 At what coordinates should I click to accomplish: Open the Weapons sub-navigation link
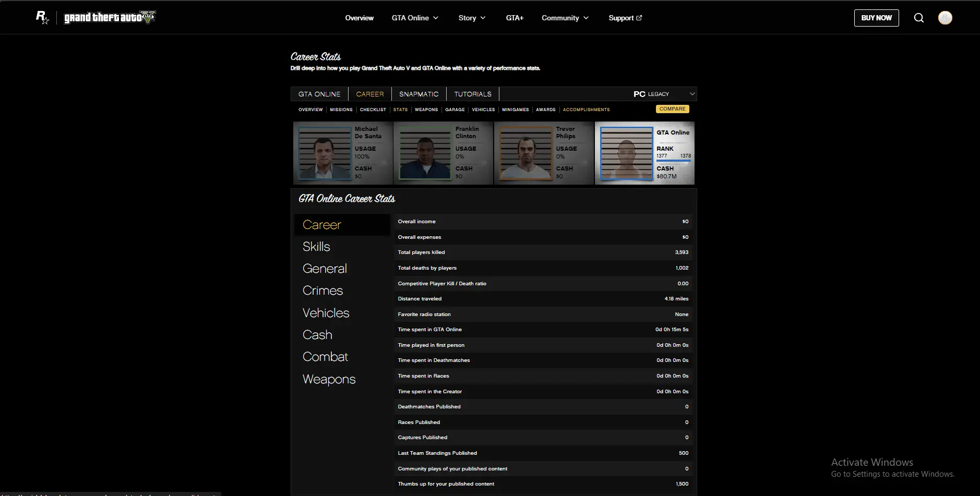426,110
